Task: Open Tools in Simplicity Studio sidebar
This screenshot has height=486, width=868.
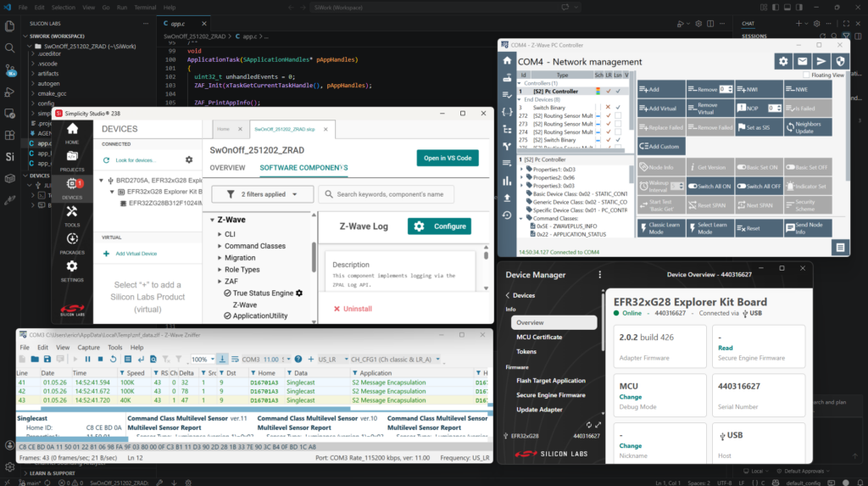Action: pyautogui.click(x=72, y=216)
